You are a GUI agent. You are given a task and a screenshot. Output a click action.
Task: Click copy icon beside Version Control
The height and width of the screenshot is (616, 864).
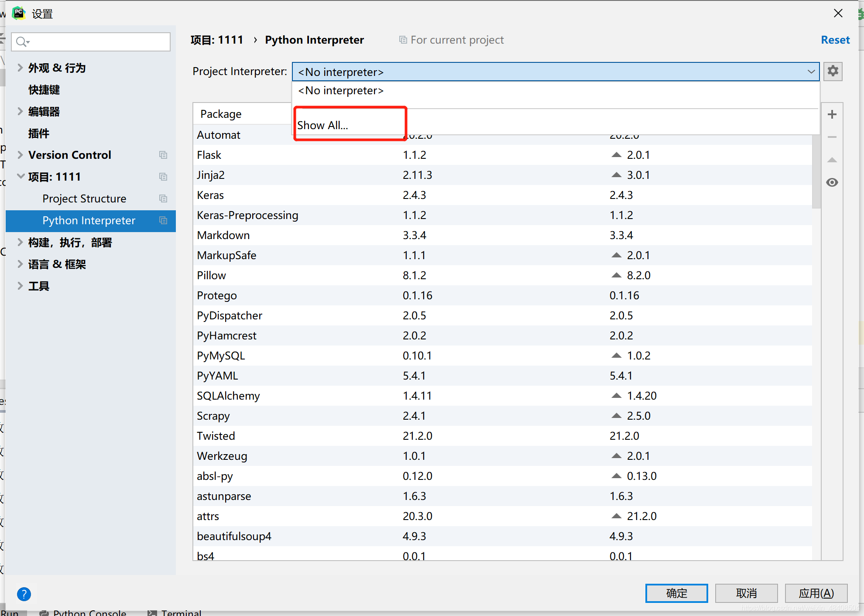pos(163,155)
